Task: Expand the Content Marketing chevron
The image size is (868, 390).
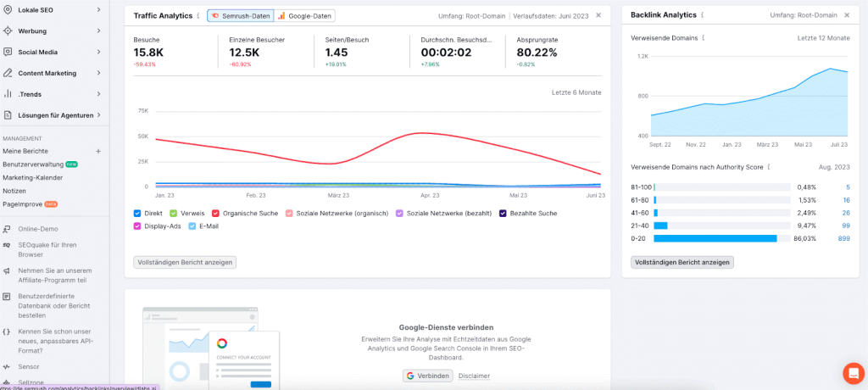Action: pos(98,73)
